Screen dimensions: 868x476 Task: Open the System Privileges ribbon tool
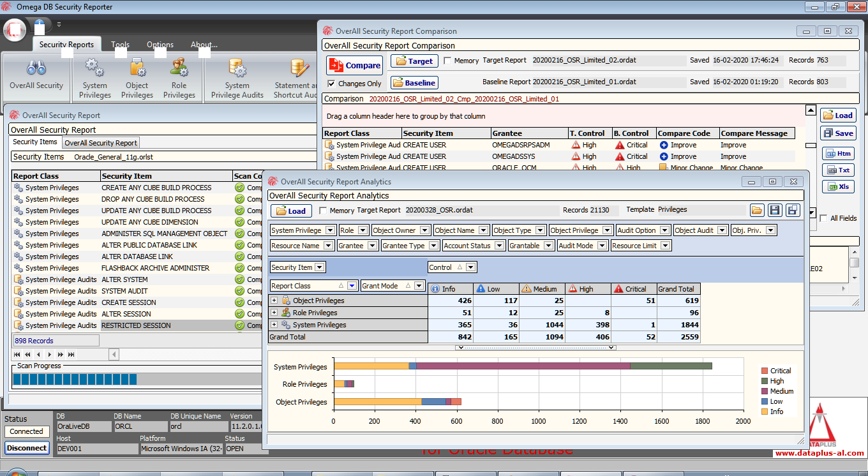pos(95,79)
